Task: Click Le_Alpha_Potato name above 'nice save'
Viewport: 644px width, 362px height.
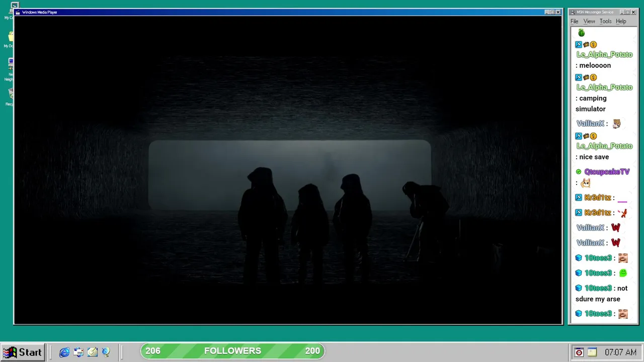Action: 604,146
